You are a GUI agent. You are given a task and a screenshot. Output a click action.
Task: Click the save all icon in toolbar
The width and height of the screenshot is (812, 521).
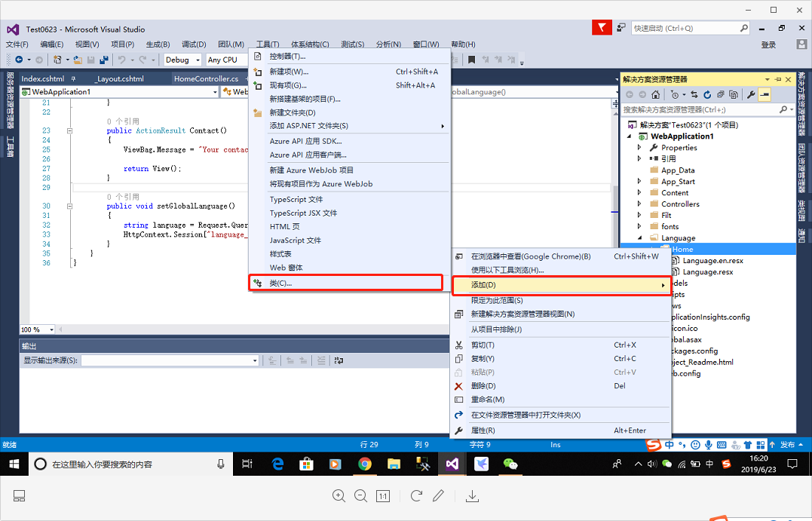click(x=103, y=60)
